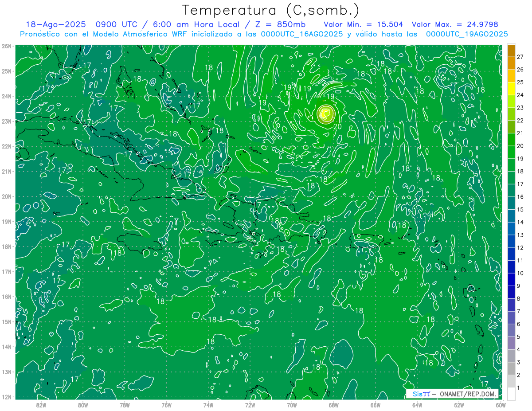Click the "64W" longitude axis label
This screenshot has height=411, width=532.
coord(417,405)
